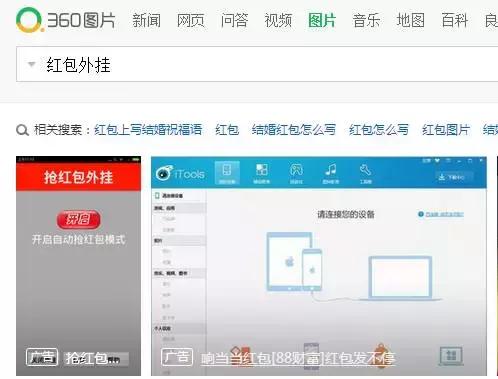This screenshot has width=498, height=379.
Task: Open the 百科 tab
Action: click(455, 20)
